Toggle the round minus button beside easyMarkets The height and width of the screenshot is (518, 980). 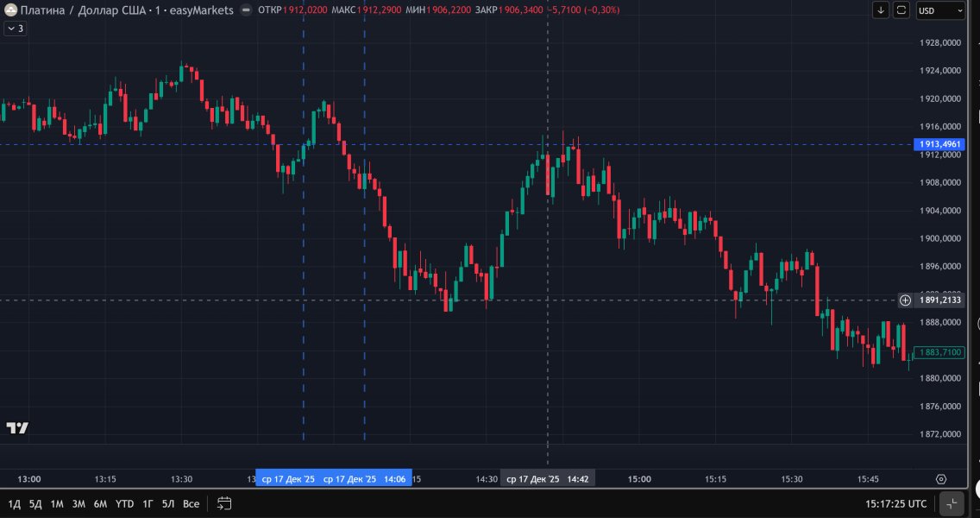(247, 10)
